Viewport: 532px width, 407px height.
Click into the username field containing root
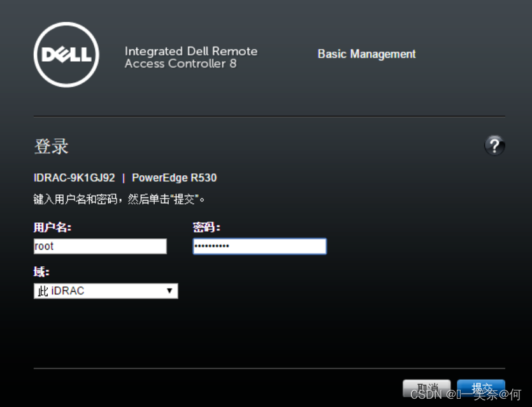(x=100, y=246)
